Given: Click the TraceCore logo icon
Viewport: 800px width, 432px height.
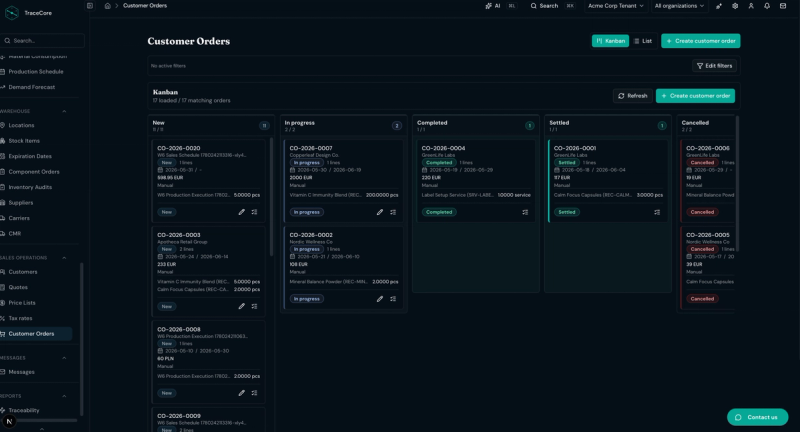Looking at the screenshot, I should pos(11,13).
